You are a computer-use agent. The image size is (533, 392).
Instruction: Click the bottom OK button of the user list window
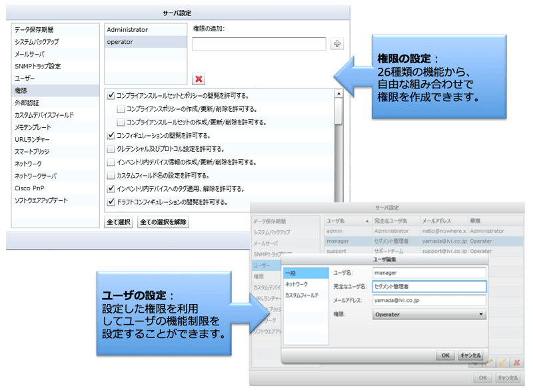pos(482,378)
